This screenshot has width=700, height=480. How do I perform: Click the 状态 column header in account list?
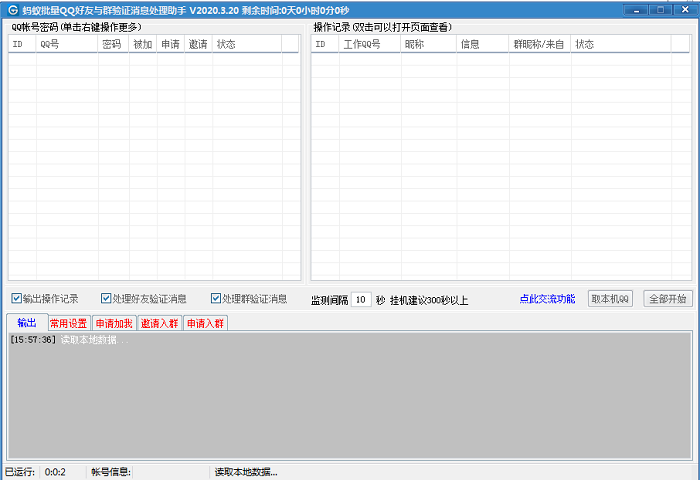pyautogui.click(x=247, y=44)
